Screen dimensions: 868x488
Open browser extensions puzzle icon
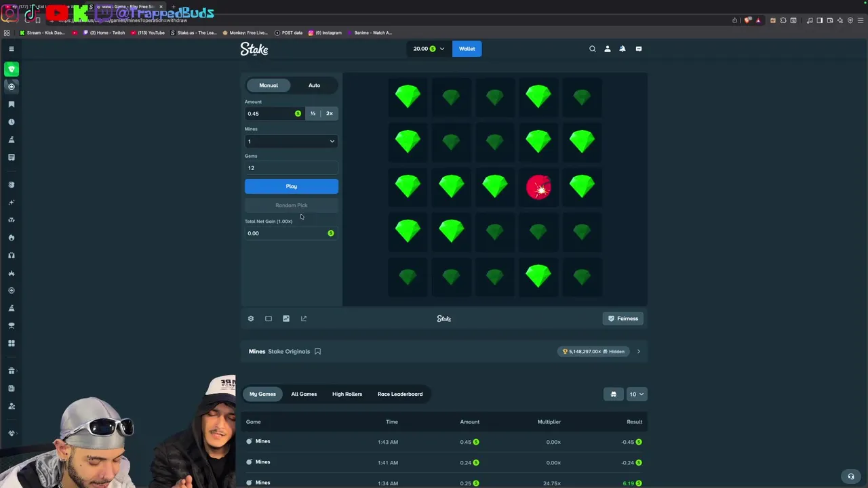[x=783, y=20]
